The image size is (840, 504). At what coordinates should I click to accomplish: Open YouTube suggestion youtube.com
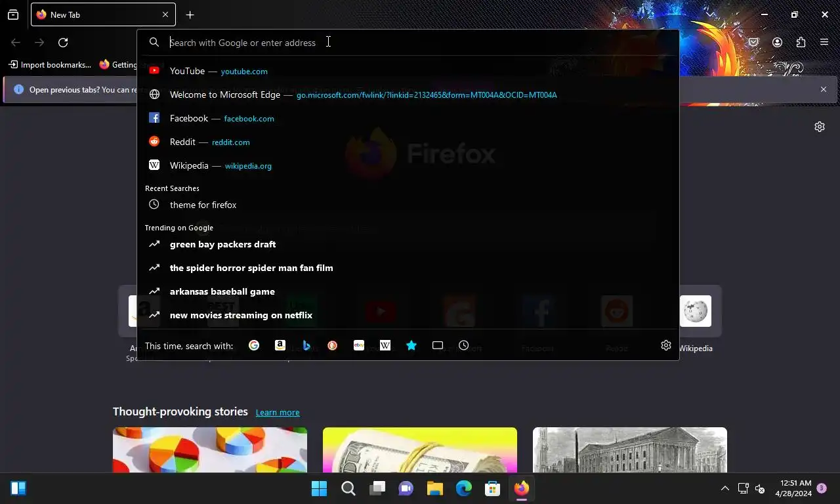(408, 71)
